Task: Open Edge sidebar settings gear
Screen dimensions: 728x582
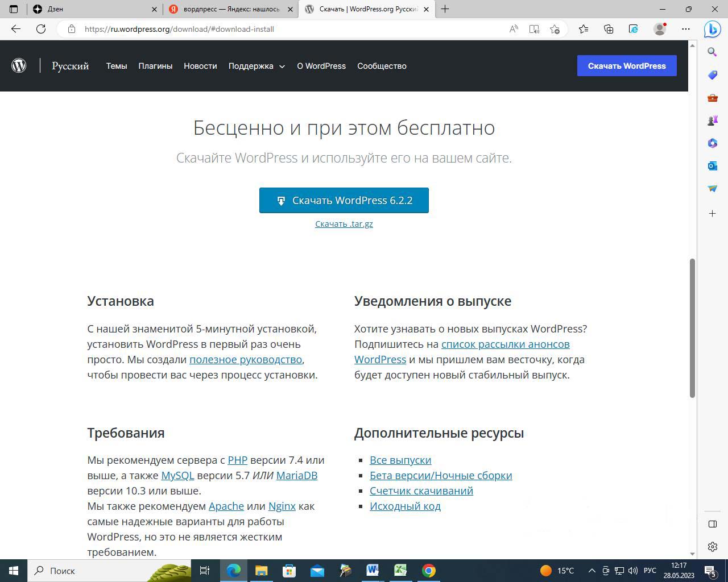Action: [x=712, y=547]
